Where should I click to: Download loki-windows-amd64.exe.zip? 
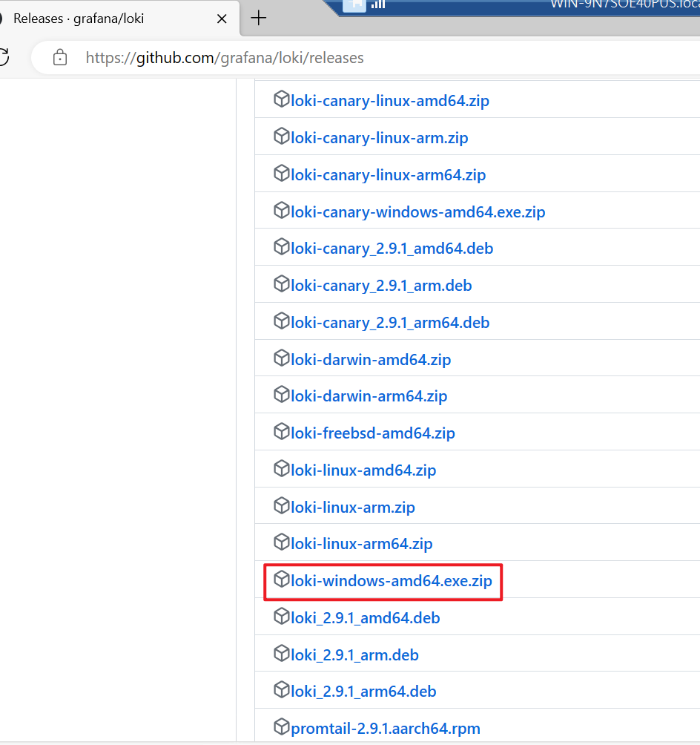[x=392, y=582]
